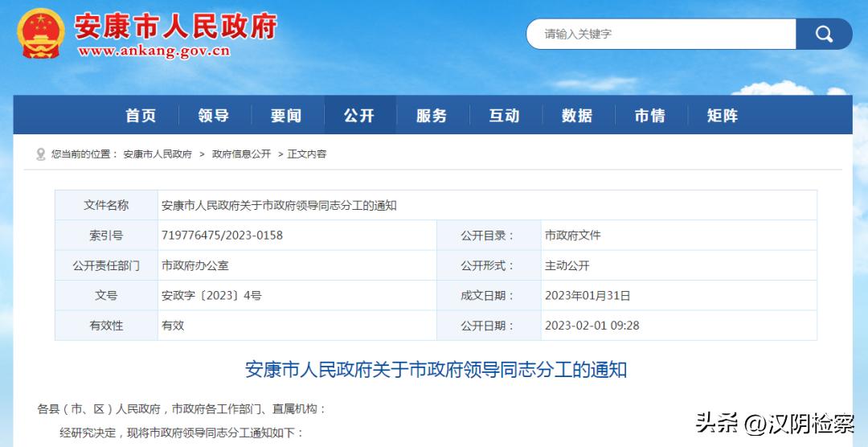Click the document number 安政字〔2023〕4号
This screenshot has height=447, width=868.
(x=211, y=295)
